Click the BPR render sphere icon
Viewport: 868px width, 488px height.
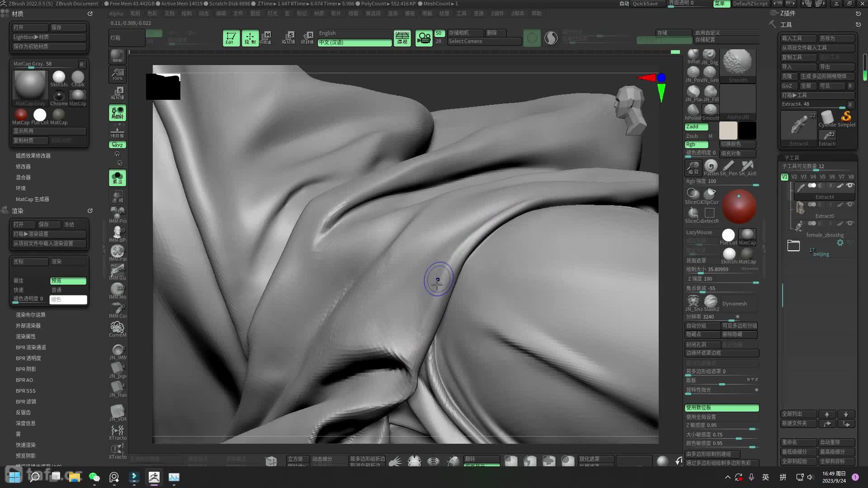click(118, 56)
